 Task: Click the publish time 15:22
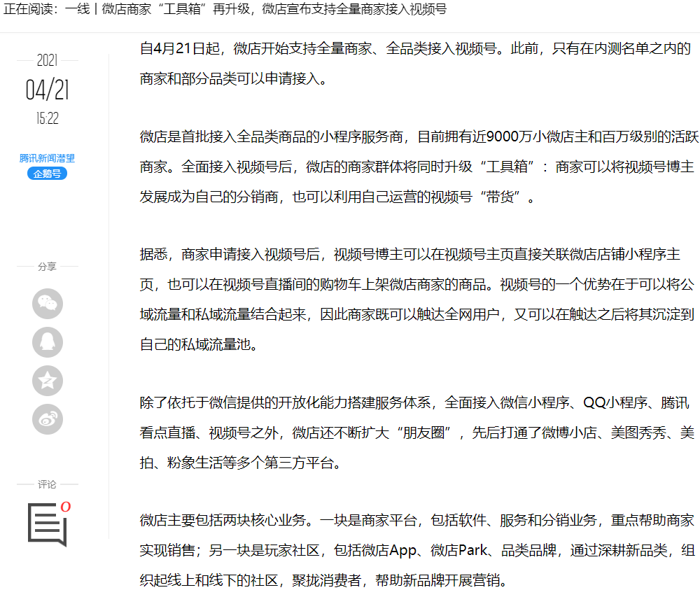coord(48,118)
